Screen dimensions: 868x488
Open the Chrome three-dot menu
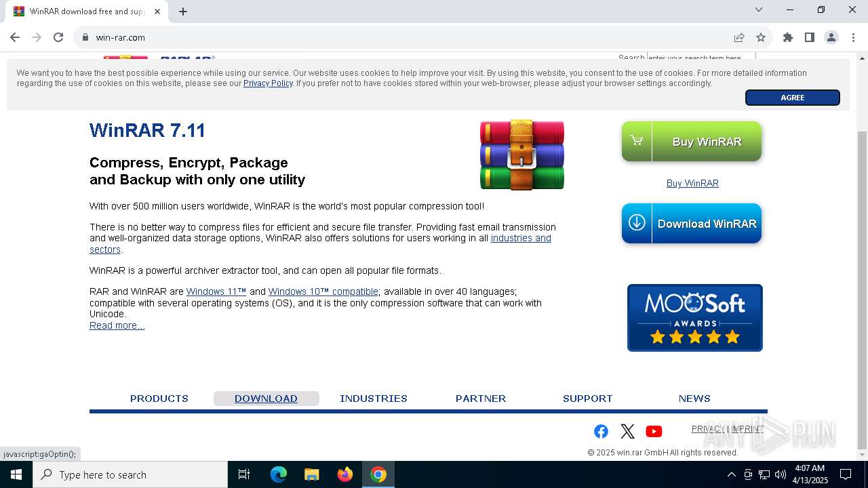tap(852, 37)
